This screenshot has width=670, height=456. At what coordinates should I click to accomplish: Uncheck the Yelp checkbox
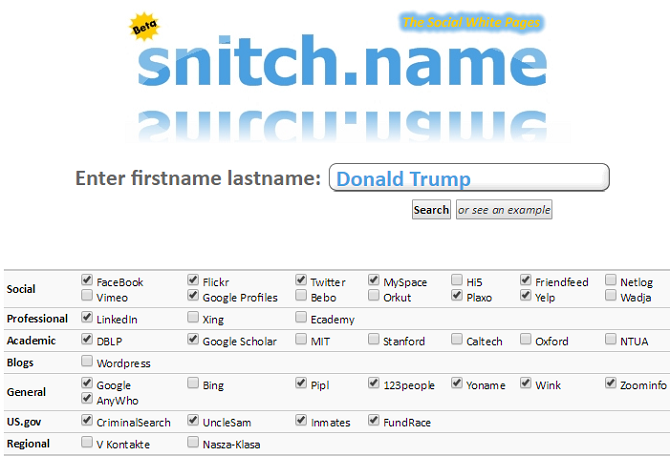tap(526, 296)
